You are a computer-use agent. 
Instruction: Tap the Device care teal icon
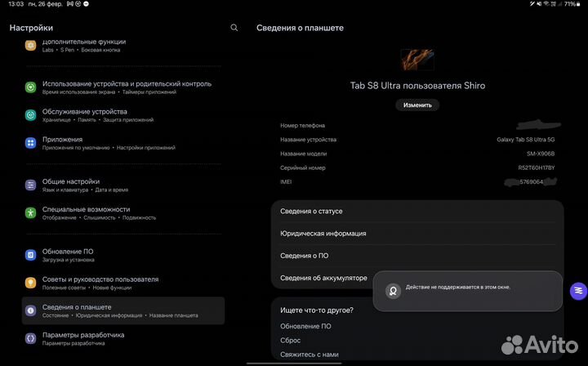pos(30,115)
